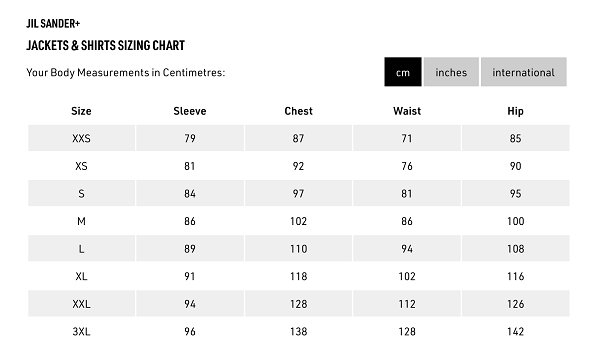Image resolution: width=600 pixels, height=360 pixels.
Task: Select the XXS size row label
Action: 81,138
